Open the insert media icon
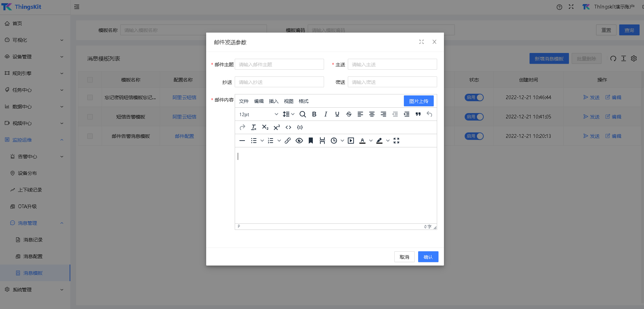Image resolution: width=644 pixels, height=309 pixels. point(351,141)
